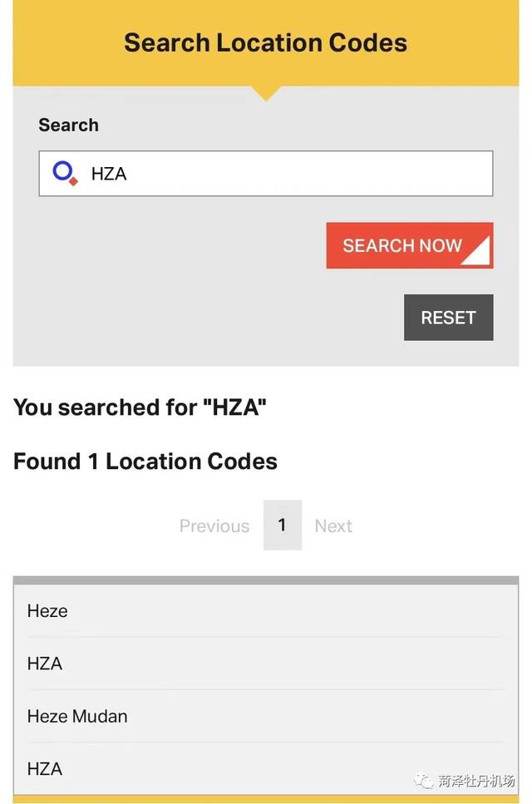Select the Heze Mudan airport row
This screenshot has height=804, width=532.
click(266, 717)
